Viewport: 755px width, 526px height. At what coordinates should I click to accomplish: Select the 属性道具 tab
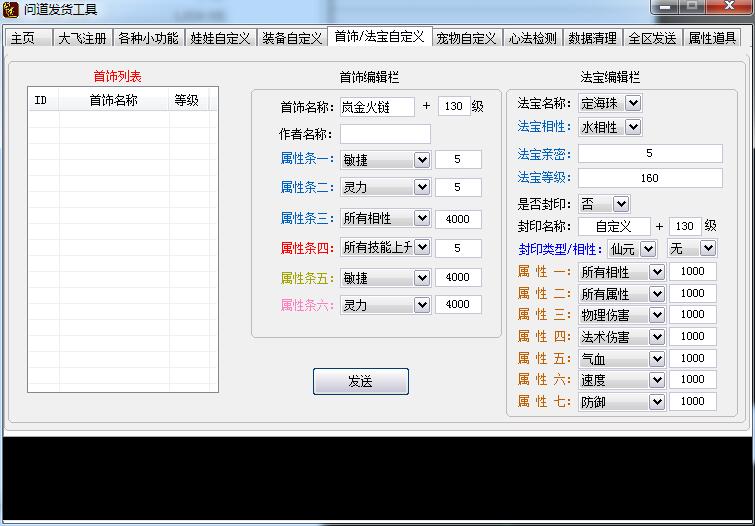coord(714,39)
